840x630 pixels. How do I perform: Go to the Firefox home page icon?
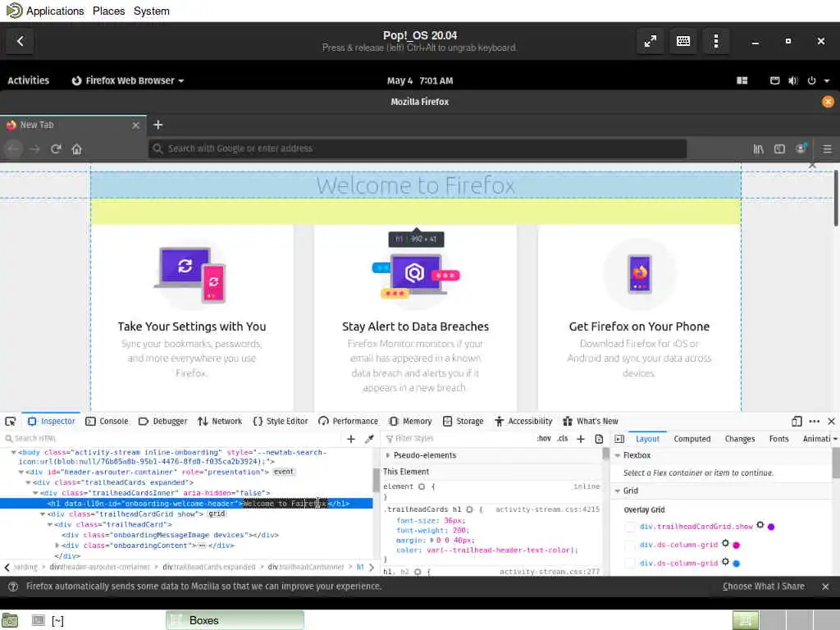pos(76,149)
